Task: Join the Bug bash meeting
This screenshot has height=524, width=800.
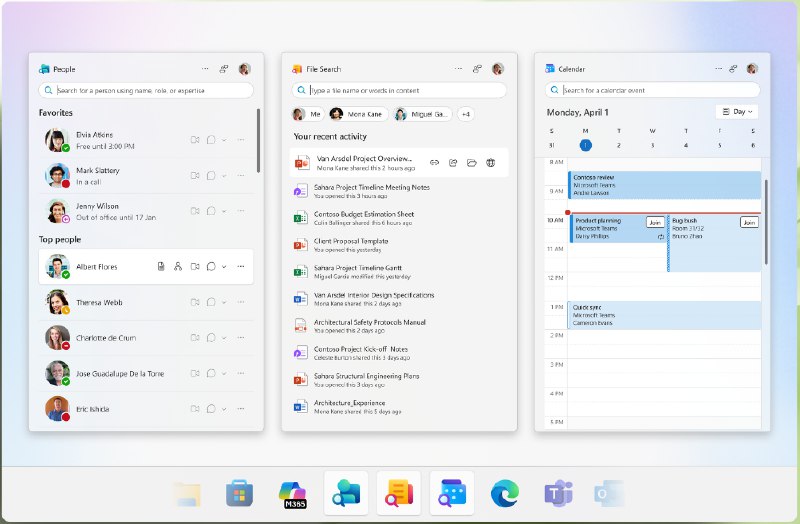Action: pos(749,222)
